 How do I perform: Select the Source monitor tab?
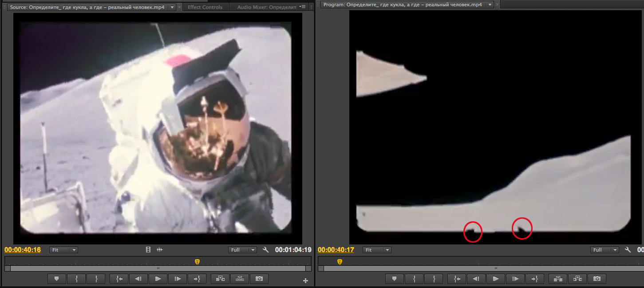click(87, 7)
